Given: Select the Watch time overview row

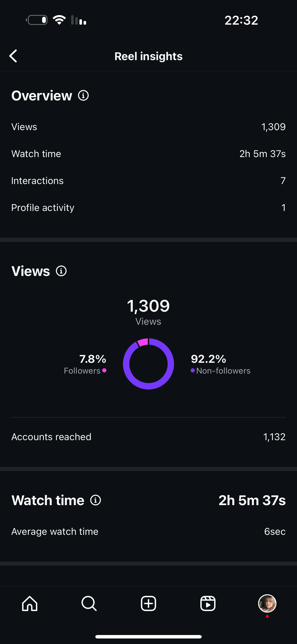Looking at the screenshot, I should [148, 154].
